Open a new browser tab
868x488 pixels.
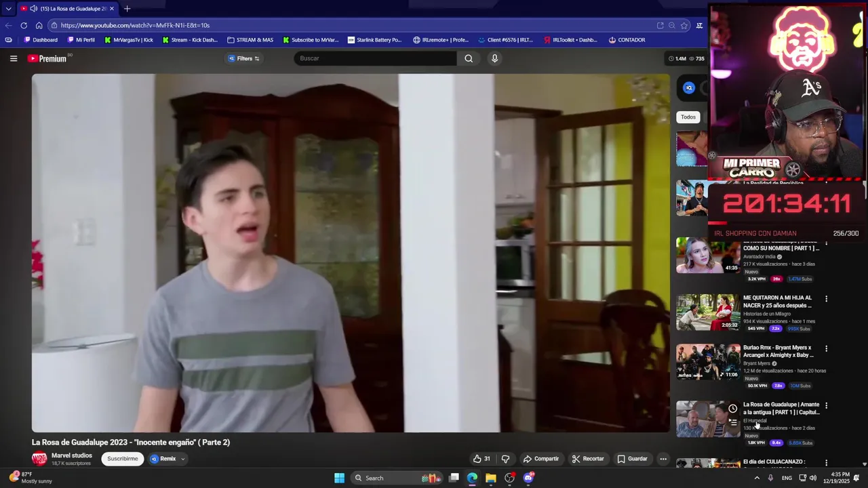127,9
